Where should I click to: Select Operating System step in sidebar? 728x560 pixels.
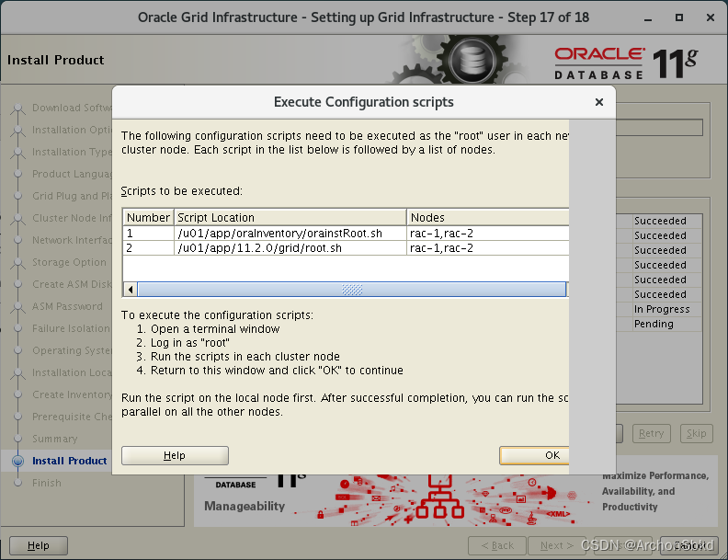pyautogui.click(x=72, y=350)
